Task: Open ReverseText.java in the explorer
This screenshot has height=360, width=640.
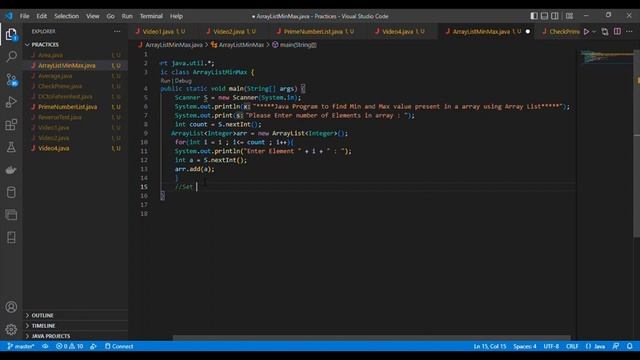Action: (60, 117)
